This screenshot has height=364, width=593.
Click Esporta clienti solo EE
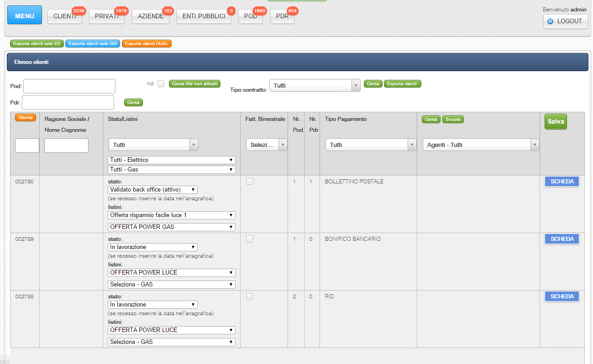point(37,44)
